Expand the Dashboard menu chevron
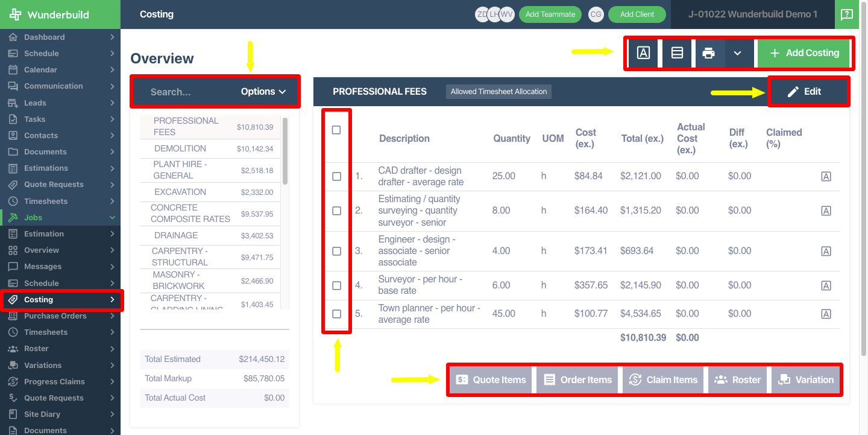The height and width of the screenshot is (435, 868). [x=112, y=37]
